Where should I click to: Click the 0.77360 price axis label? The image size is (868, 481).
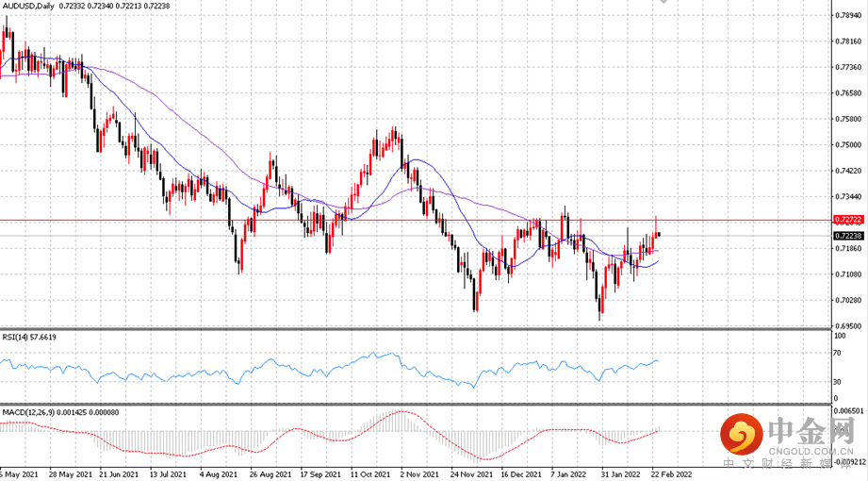[x=848, y=67]
